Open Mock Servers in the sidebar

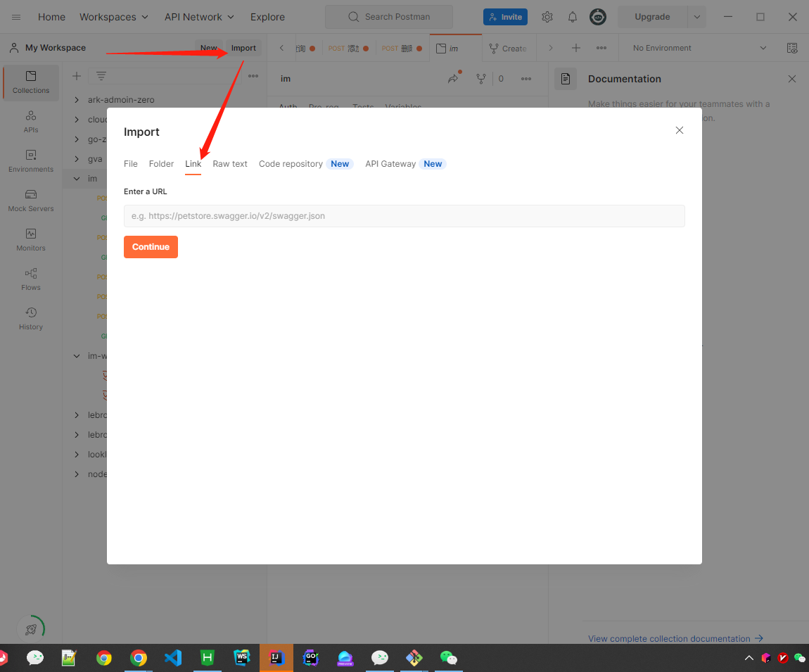click(31, 201)
